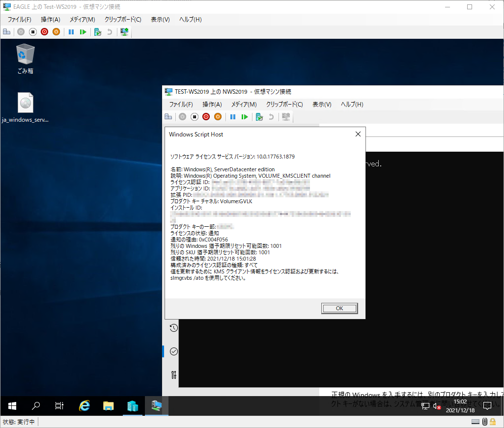Click orange Save icon in NWS2019 toolbar

pos(218,116)
